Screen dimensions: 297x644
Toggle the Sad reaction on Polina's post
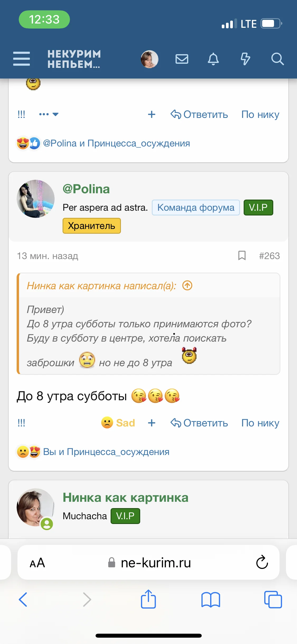(118, 423)
